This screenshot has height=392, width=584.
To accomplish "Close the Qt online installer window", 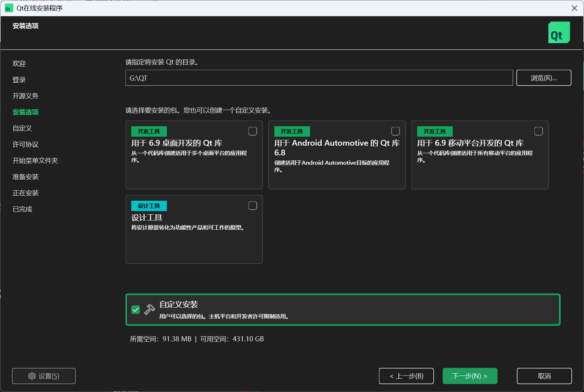I will point(574,8).
